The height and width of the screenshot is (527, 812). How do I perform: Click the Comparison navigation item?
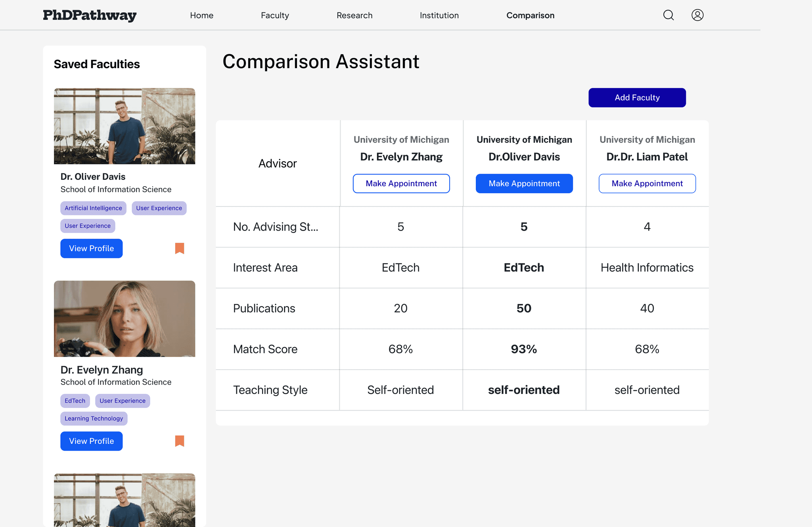530,15
